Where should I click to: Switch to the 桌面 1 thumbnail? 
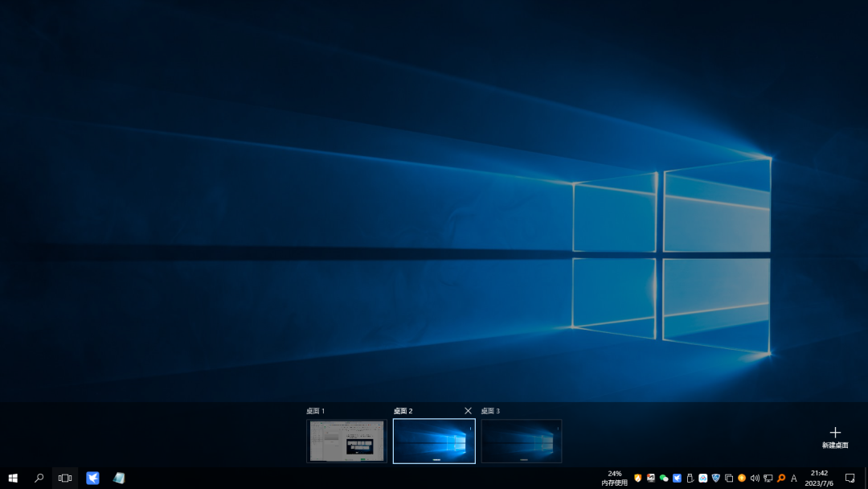click(346, 442)
